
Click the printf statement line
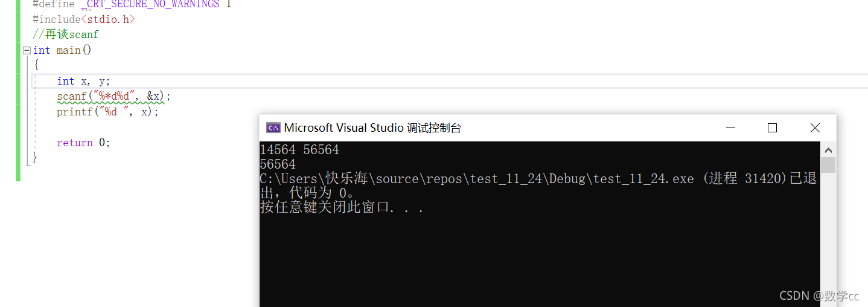pos(107,112)
